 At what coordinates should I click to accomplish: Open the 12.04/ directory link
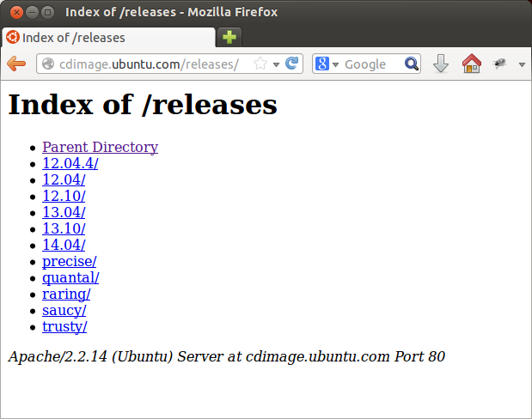[x=64, y=179]
